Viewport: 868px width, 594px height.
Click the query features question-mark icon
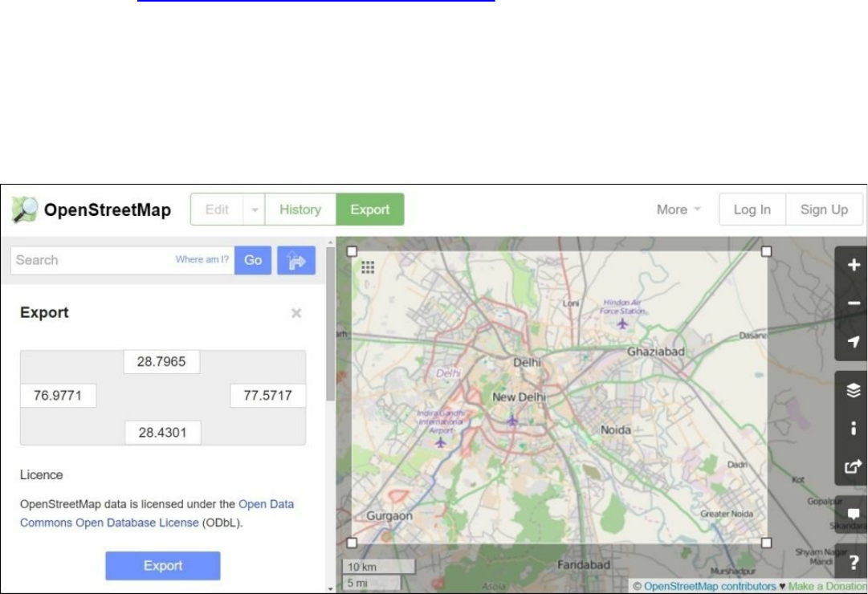(x=853, y=563)
